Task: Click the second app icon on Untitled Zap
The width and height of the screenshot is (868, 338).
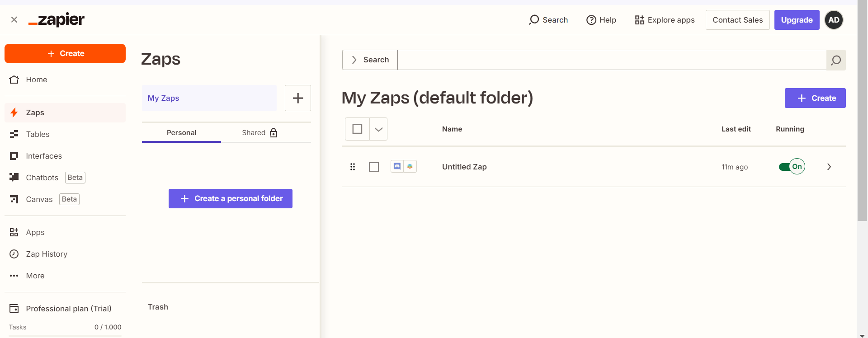Action: click(410, 166)
